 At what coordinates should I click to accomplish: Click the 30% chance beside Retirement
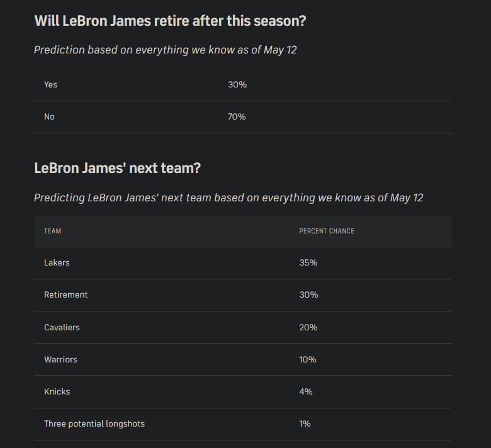pos(308,295)
